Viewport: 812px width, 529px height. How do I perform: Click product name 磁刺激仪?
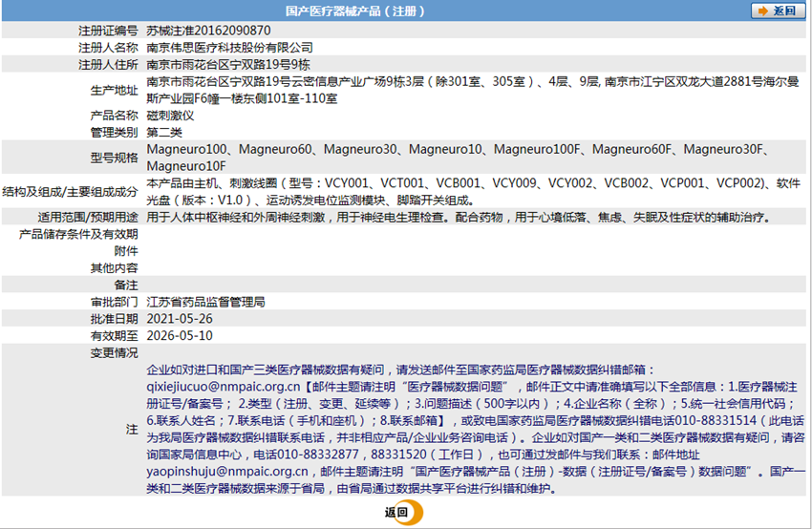click(170, 116)
